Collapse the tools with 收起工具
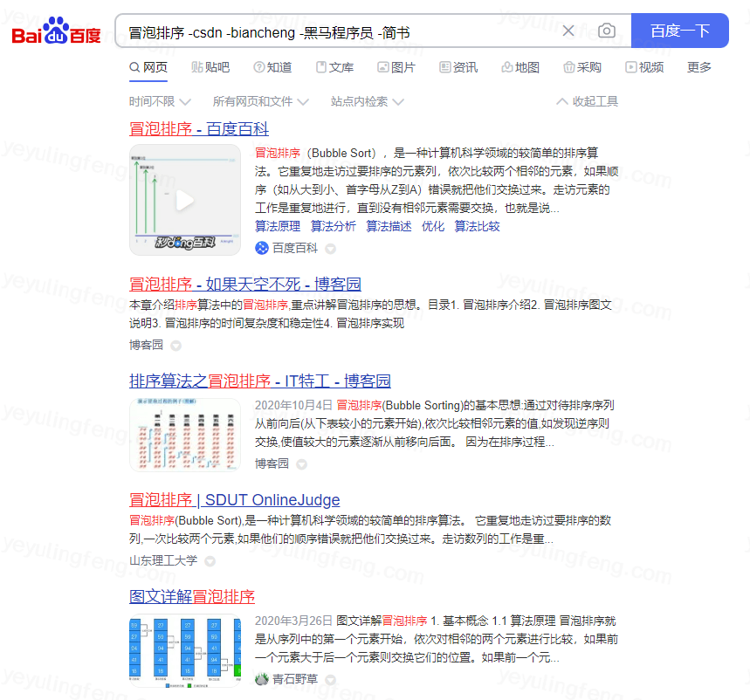Viewport: 750px width, 700px height. (588, 101)
